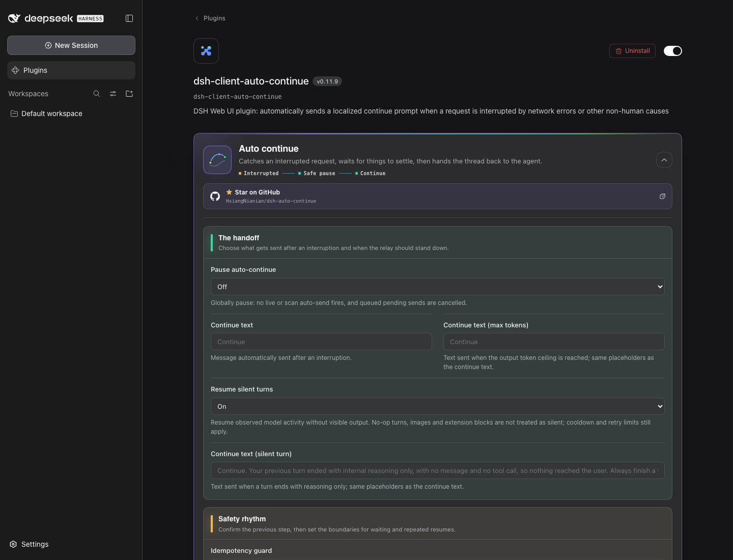Search workspaces with magnifier icon

97,94
